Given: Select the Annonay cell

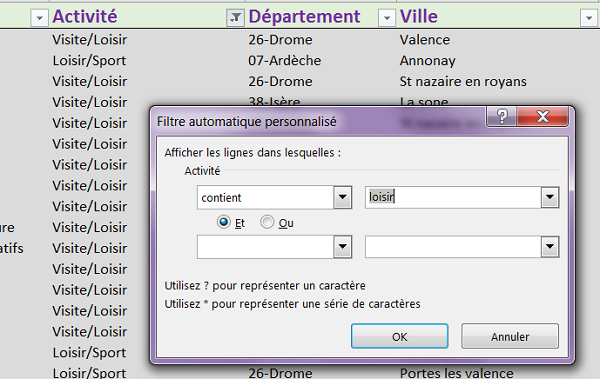Looking at the screenshot, I should pos(427,60).
